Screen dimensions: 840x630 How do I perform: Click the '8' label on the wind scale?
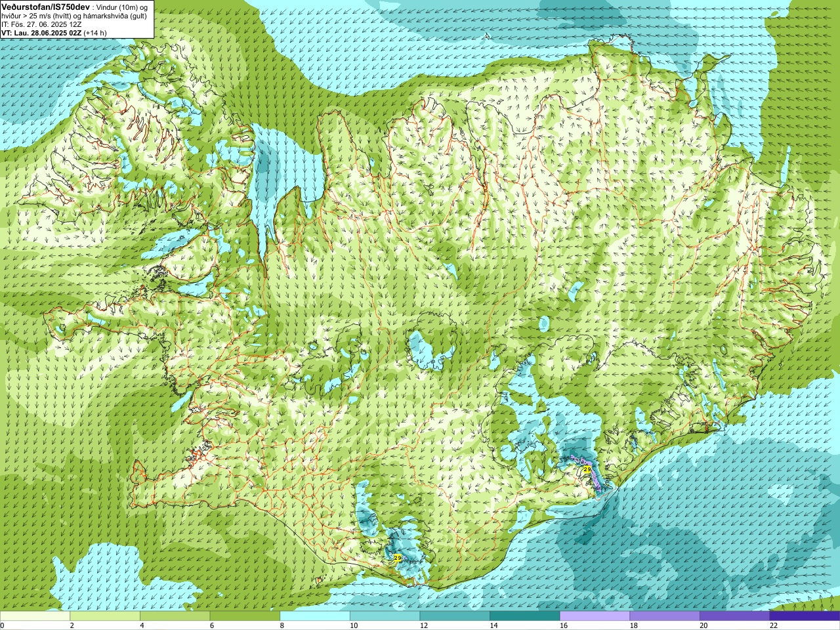point(282,625)
